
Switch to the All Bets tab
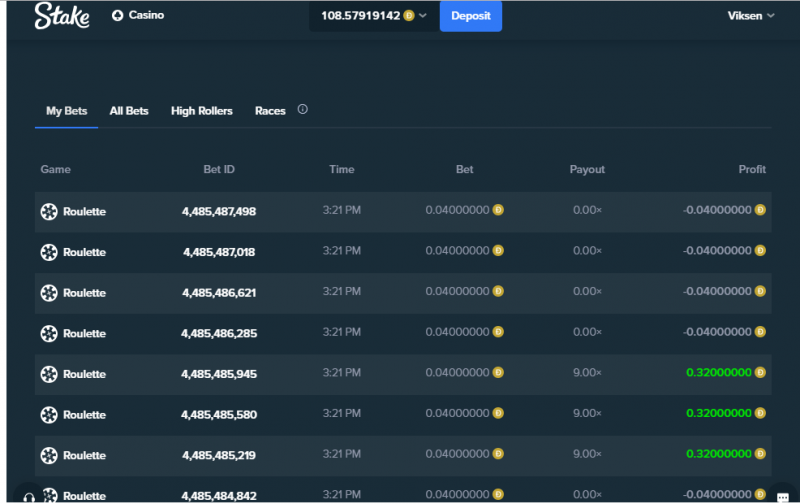(129, 111)
